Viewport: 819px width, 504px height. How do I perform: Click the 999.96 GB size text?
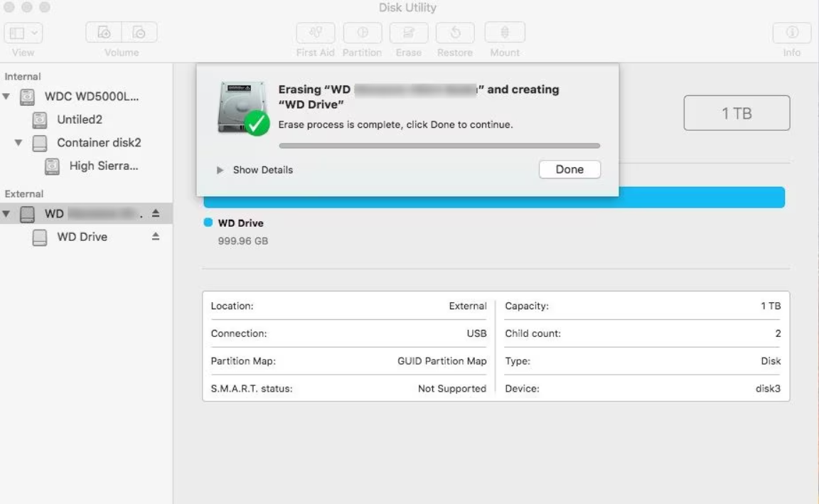point(243,241)
